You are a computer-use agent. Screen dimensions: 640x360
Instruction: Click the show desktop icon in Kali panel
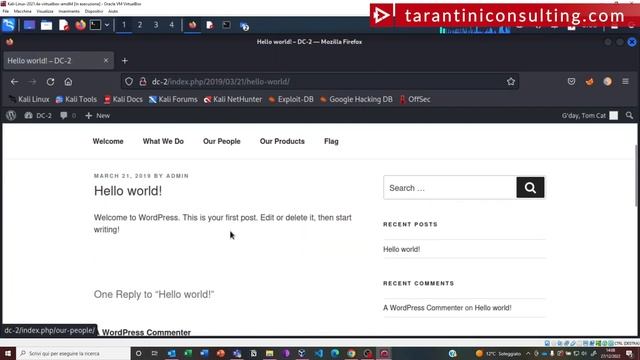pyautogui.click(x=29, y=25)
